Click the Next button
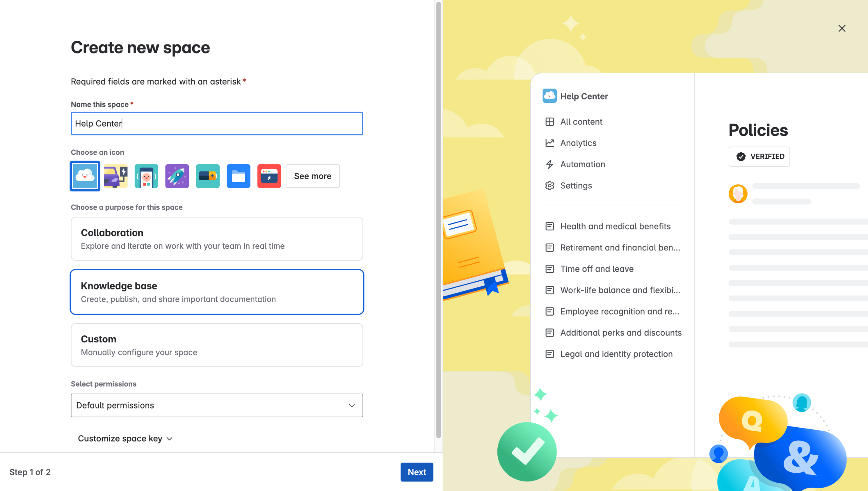This screenshot has height=491, width=868. (x=417, y=472)
